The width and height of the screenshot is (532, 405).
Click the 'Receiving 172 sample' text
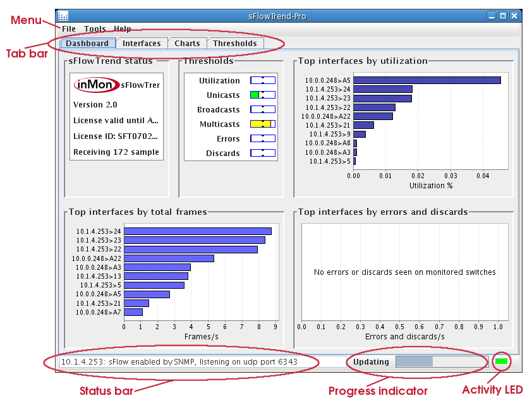(116, 152)
